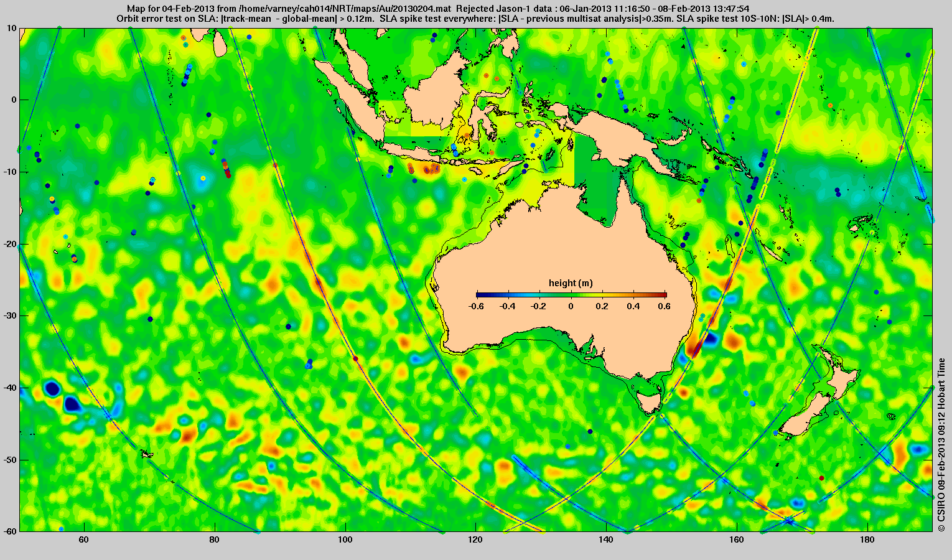Click the 'height (m)' colorbar label
Image resolution: width=952 pixels, height=560 pixels.
[x=571, y=284]
